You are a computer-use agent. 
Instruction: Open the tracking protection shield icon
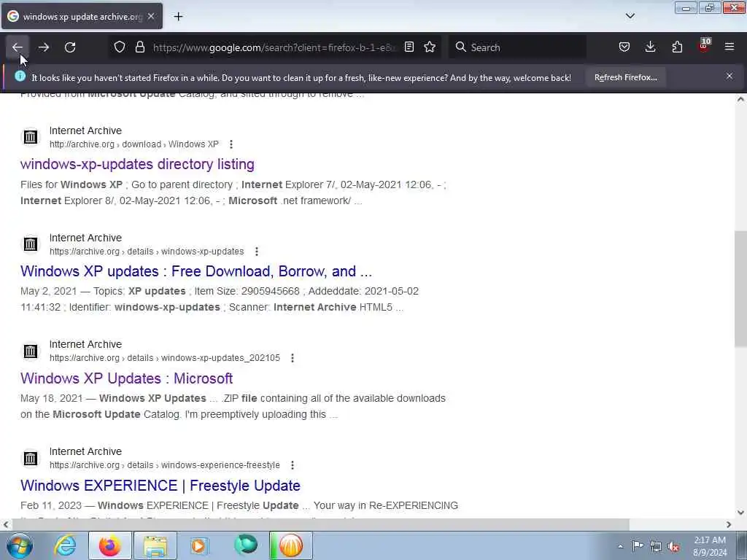[x=120, y=47]
